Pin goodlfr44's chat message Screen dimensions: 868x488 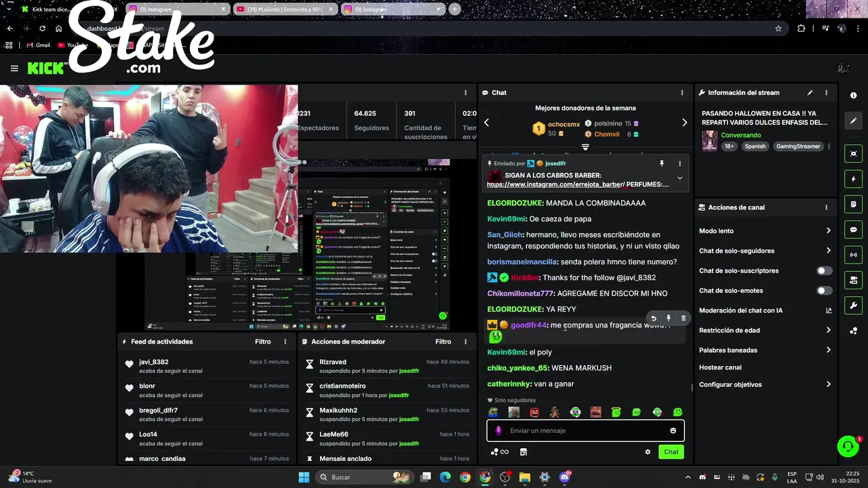point(669,318)
